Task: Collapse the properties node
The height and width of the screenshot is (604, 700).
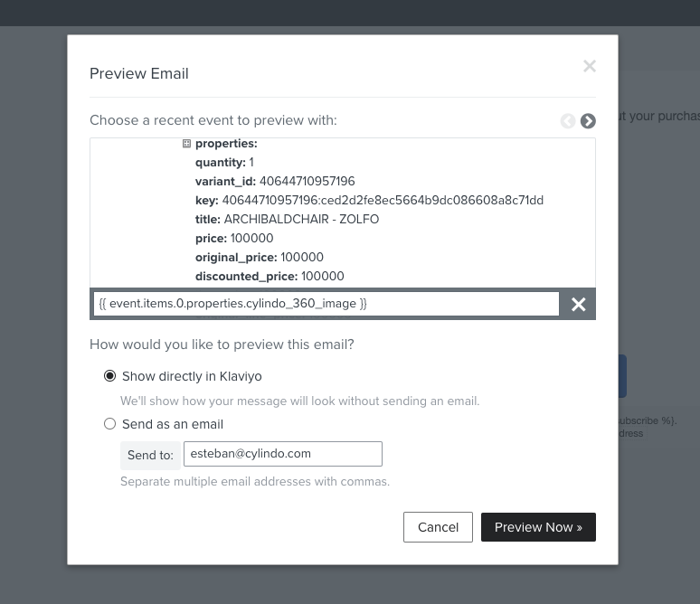Action: click(x=186, y=143)
